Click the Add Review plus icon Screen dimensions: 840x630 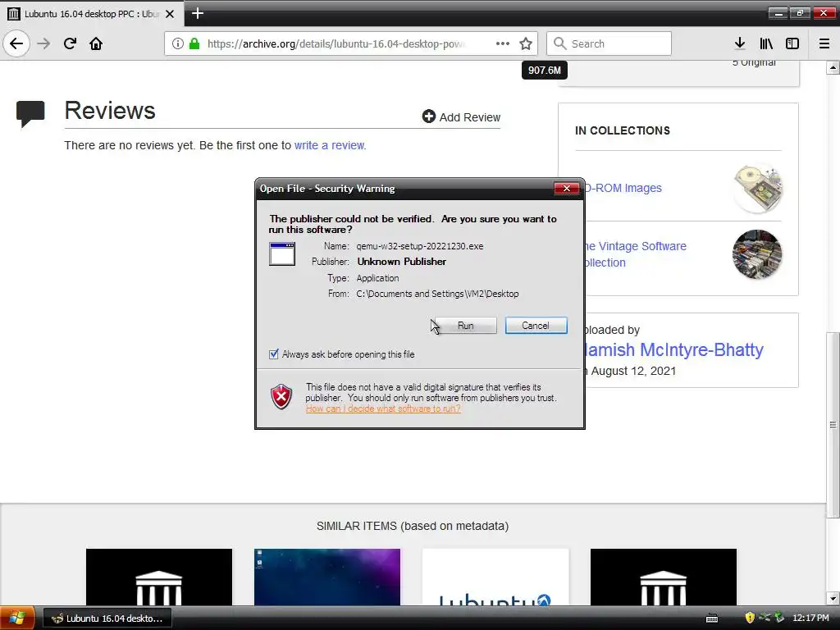[428, 116]
